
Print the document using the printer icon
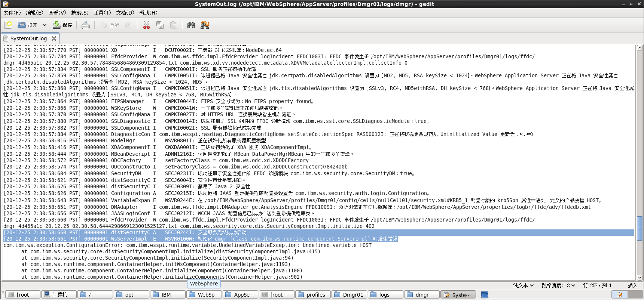click(x=86, y=25)
